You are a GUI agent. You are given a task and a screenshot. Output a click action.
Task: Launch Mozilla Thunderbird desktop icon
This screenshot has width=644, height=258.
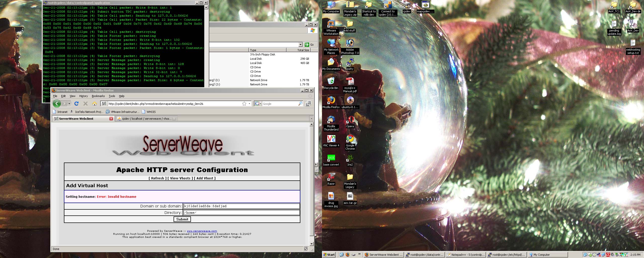(331, 123)
